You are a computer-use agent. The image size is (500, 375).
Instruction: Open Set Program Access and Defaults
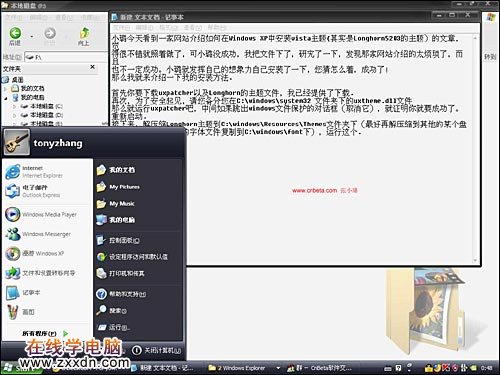[138, 257]
